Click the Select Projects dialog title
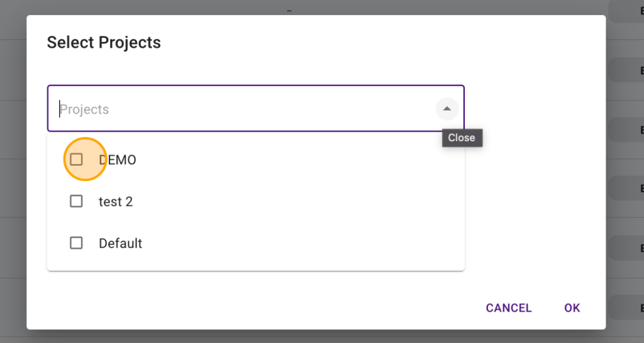 tap(104, 43)
